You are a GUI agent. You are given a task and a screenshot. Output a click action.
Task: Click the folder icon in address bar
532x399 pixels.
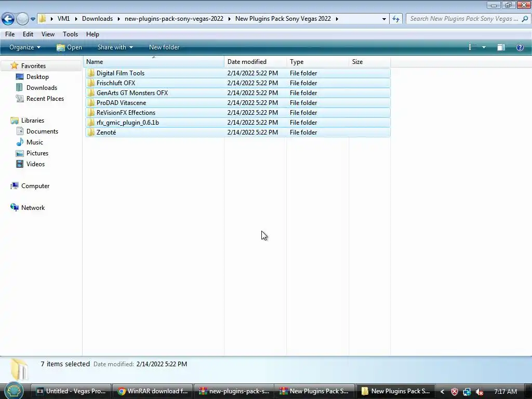click(x=43, y=19)
